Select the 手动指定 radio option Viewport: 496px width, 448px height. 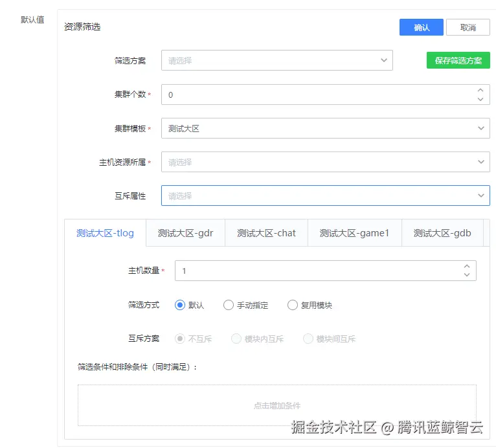pos(229,305)
